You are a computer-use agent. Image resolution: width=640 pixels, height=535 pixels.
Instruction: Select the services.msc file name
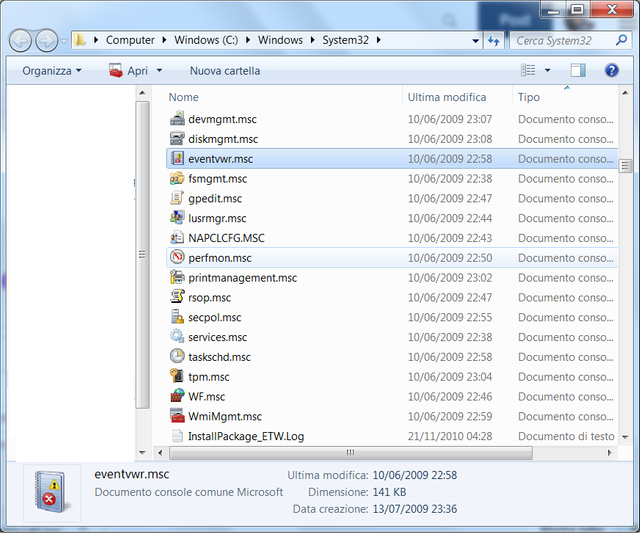tap(218, 337)
